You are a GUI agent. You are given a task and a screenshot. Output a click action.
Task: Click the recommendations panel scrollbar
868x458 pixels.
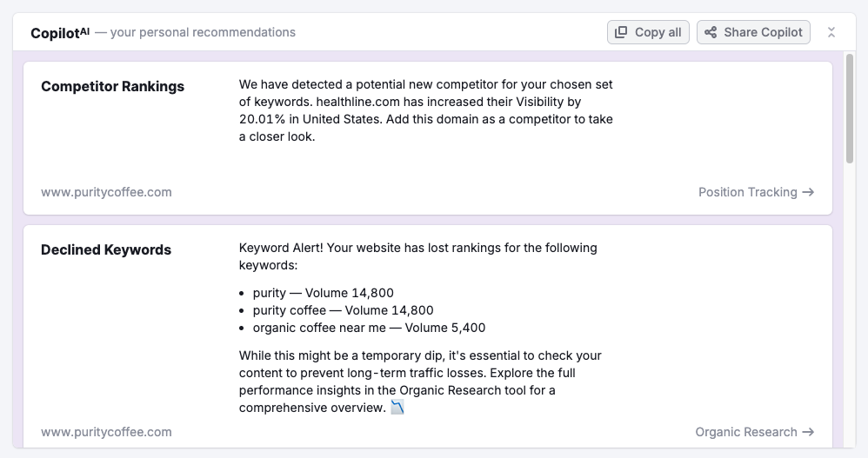(x=850, y=109)
